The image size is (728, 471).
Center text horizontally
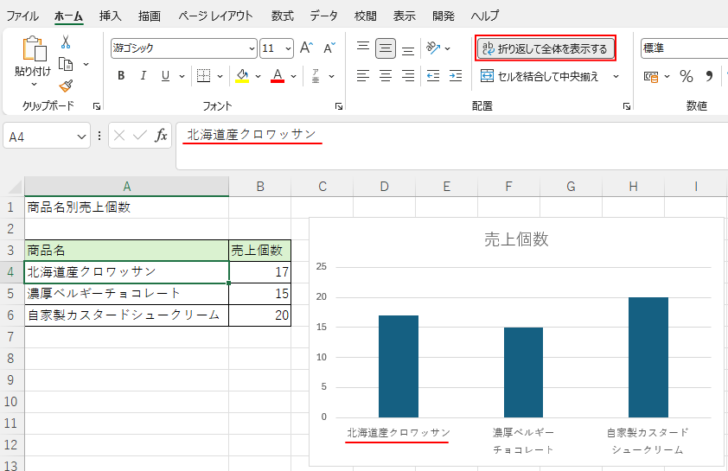[385, 76]
